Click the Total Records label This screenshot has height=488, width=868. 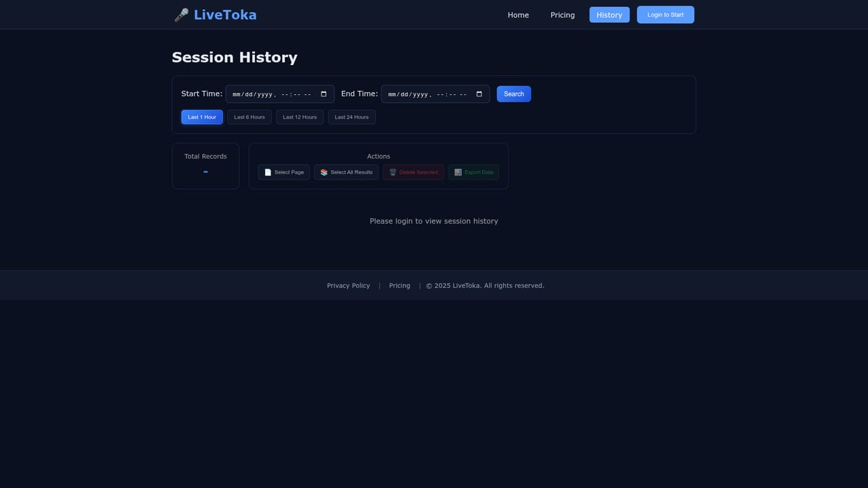(205, 157)
